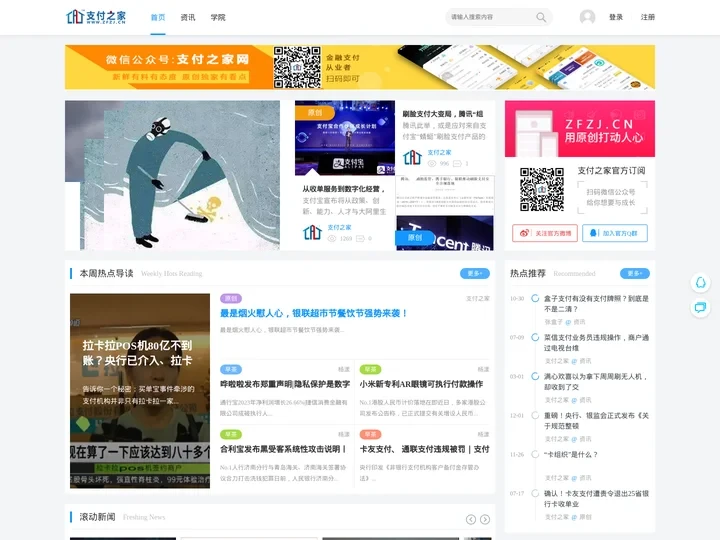Click the 支付之家 author logo under 从收单服务 article
The image size is (720, 540).
(312, 232)
